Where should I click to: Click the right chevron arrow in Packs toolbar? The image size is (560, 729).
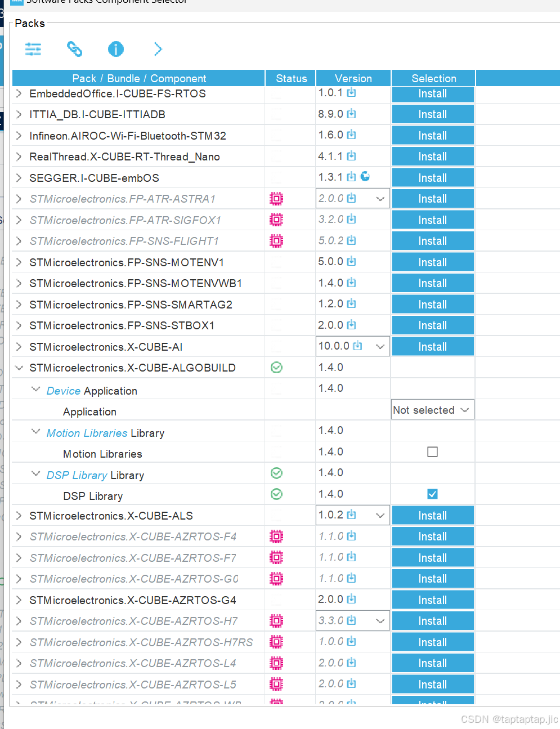pos(158,50)
